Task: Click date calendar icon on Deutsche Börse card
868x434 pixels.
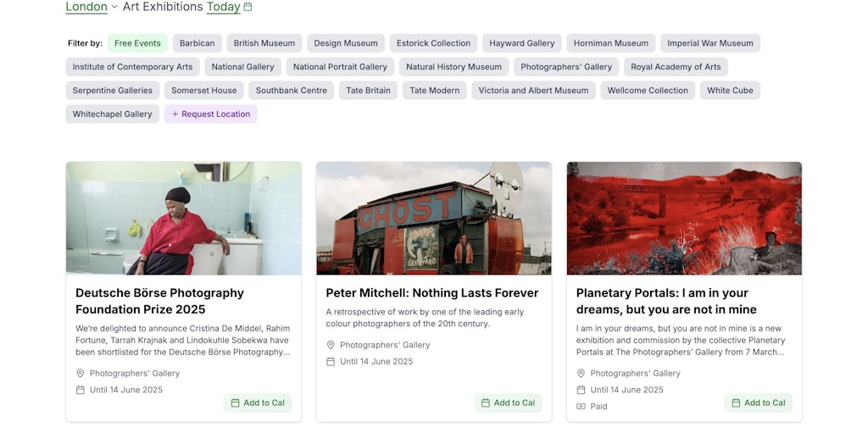Action: 81,390
